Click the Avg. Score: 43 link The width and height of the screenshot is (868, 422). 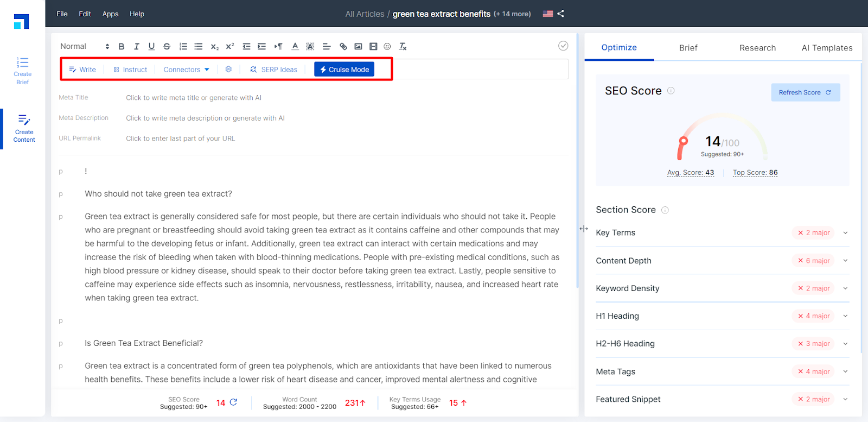[691, 173]
